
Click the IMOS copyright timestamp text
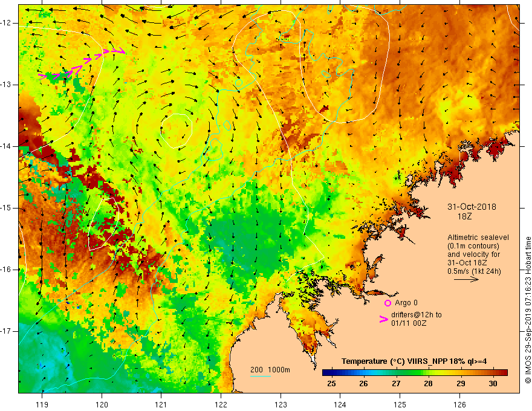click(528, 310)
